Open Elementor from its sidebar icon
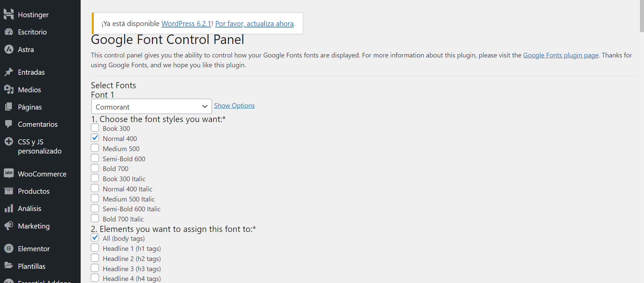 pyautogui.click(x=9, y=249)
